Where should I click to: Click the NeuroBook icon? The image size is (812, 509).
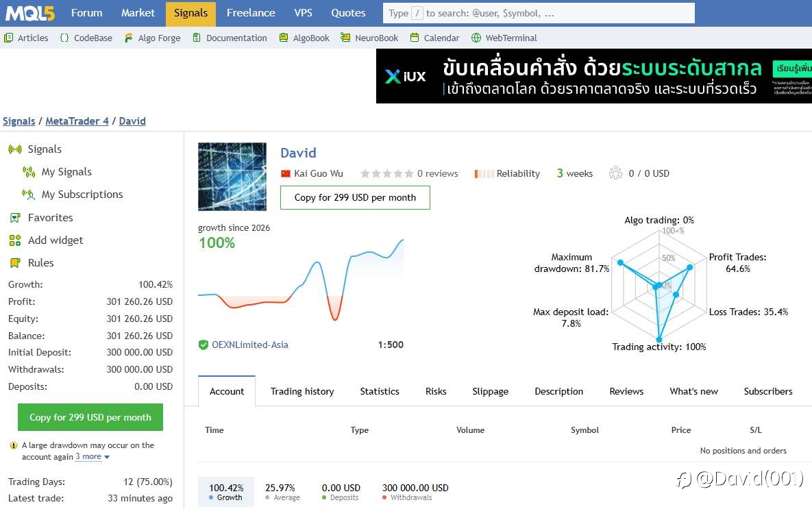point(345,38)
